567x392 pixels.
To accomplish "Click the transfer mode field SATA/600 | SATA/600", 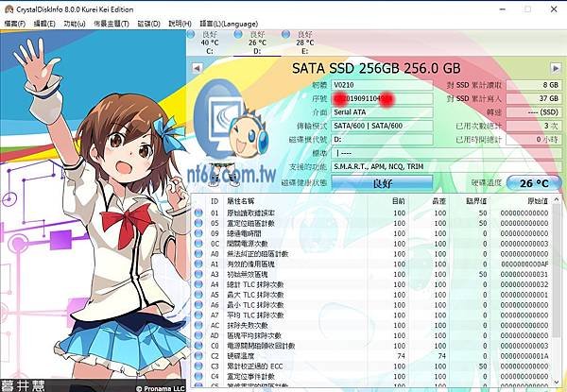I will (382, 126).
